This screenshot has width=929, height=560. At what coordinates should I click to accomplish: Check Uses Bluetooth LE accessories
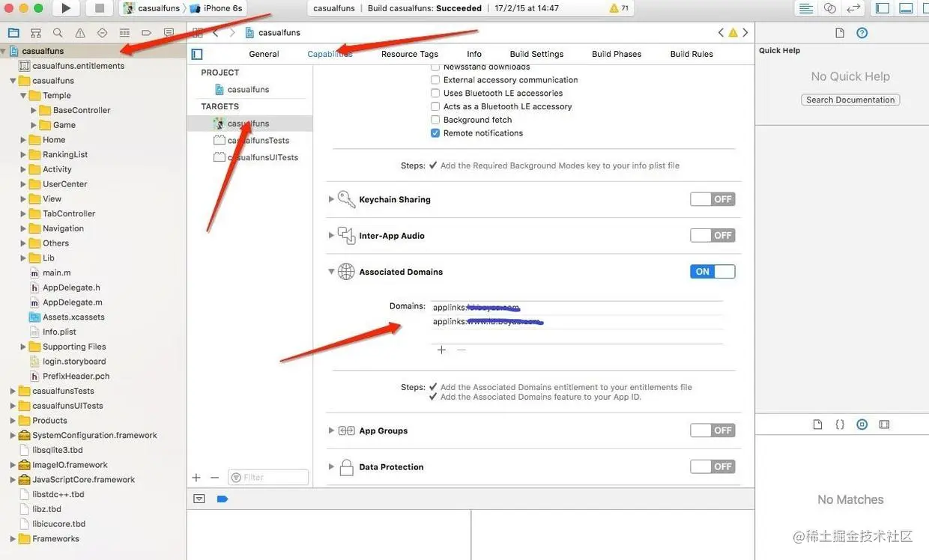point(435,93)
